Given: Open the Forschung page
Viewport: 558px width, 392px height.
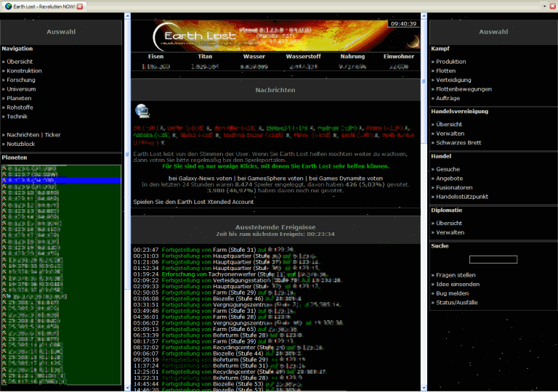Looking at the screenshot, I should coord(21,80).
